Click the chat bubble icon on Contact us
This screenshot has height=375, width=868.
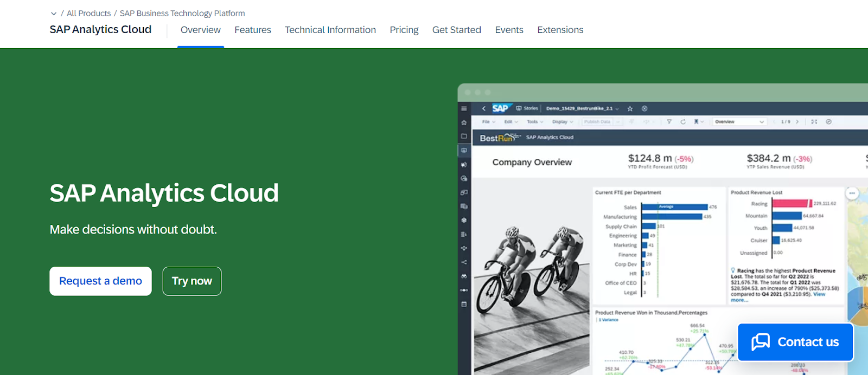click(x=761, y=342)
